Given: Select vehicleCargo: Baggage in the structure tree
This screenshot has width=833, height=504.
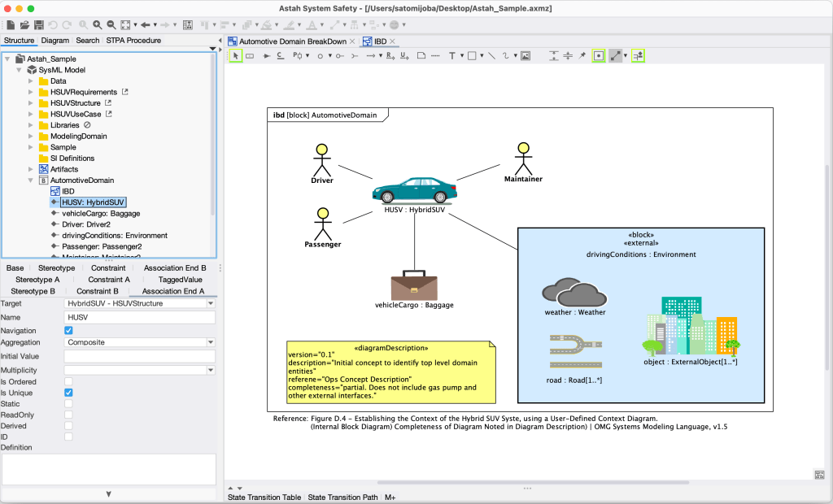Looking at the screenshot, I should [100, 213].
